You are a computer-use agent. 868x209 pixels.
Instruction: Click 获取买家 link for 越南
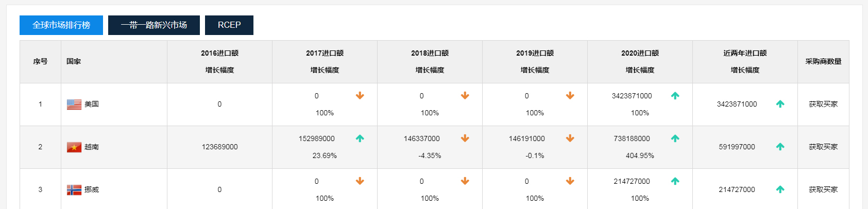pos(823,147)
